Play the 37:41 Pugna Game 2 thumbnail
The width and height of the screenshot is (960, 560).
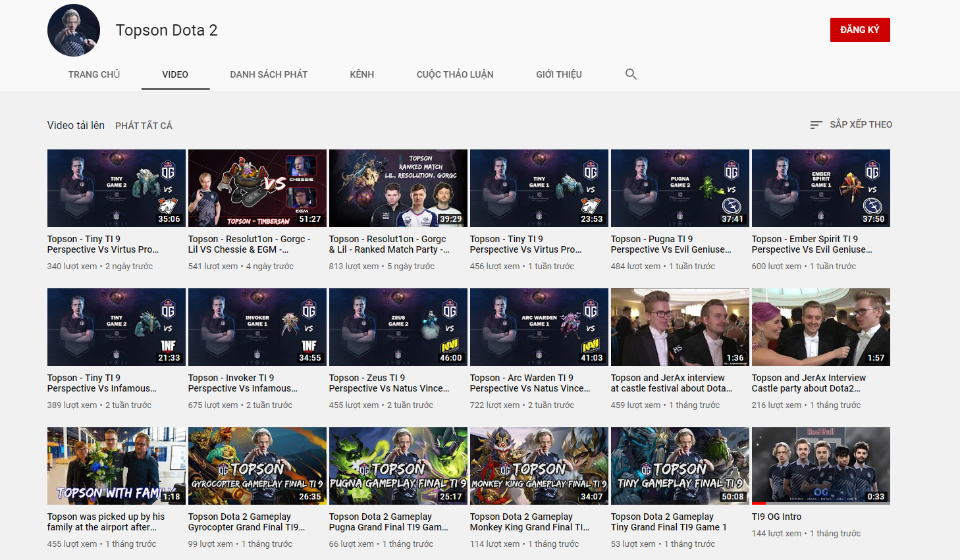coord(680,188)
